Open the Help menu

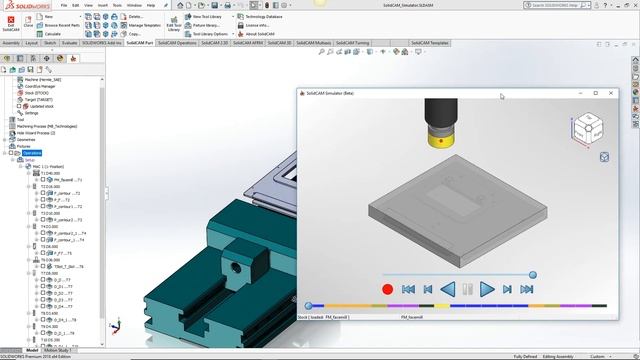click(151, 5)
